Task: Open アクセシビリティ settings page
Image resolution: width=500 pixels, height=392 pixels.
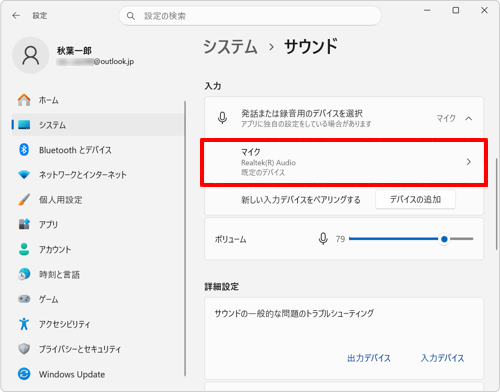Action: click(98, 324)
